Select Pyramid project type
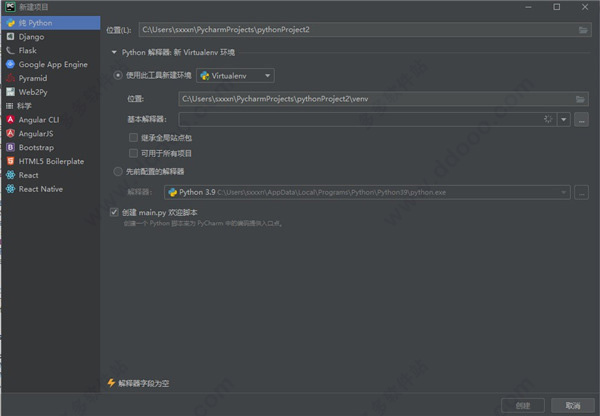This screenshot has width=600, height=416. click(51, 78)
